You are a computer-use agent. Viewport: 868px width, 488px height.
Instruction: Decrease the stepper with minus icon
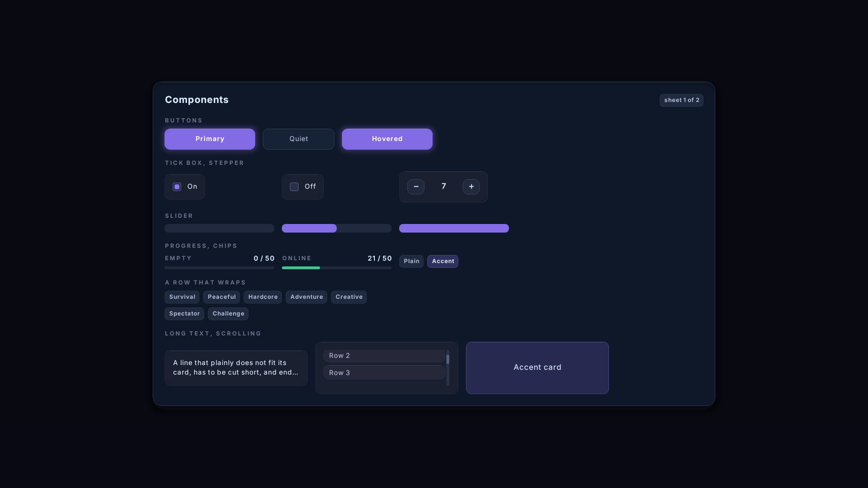point(416,187)
